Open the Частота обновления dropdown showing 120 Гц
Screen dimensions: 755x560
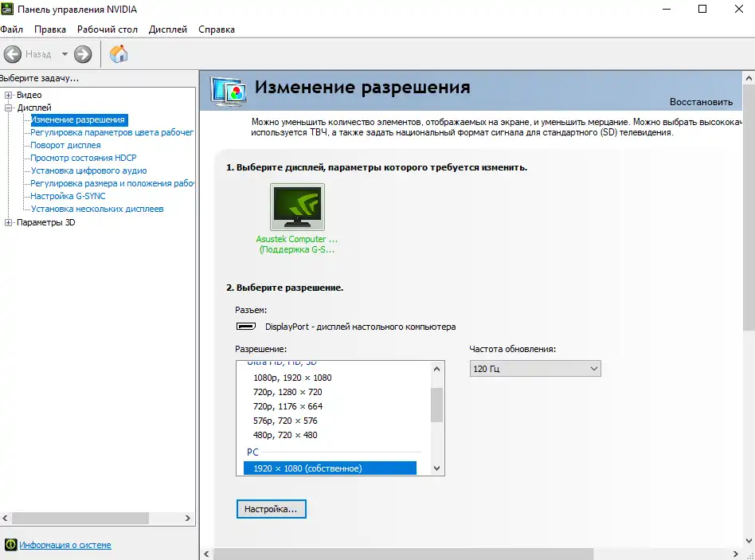tap(535, 369)
